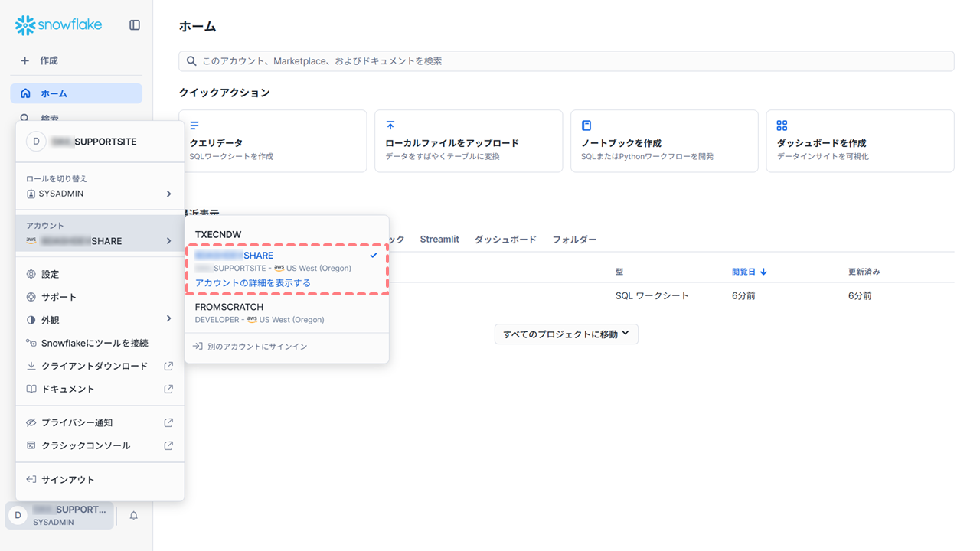Choose サインアウト to sign out
The image size is (980, 551).
coord(100,480)
